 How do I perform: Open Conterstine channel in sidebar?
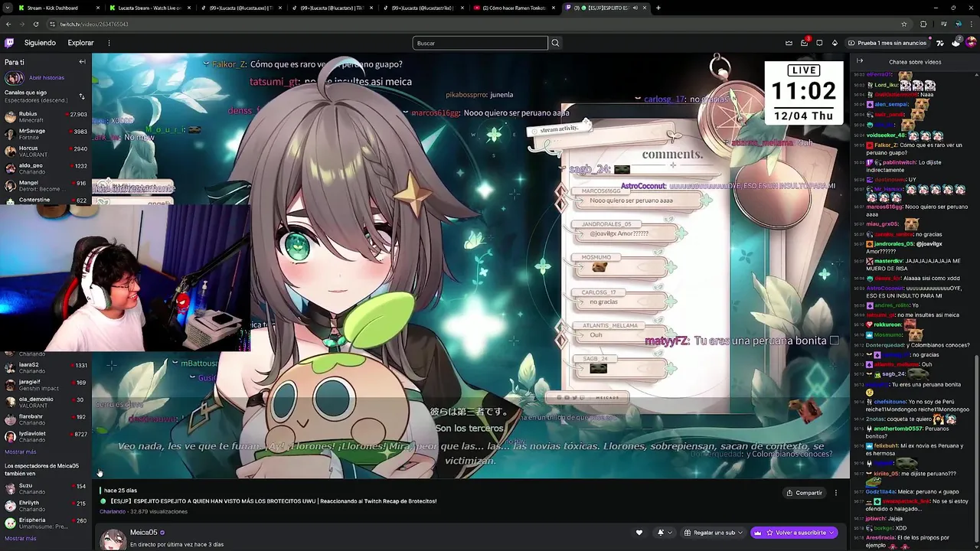pyautogui.click(x=46, y=201)
